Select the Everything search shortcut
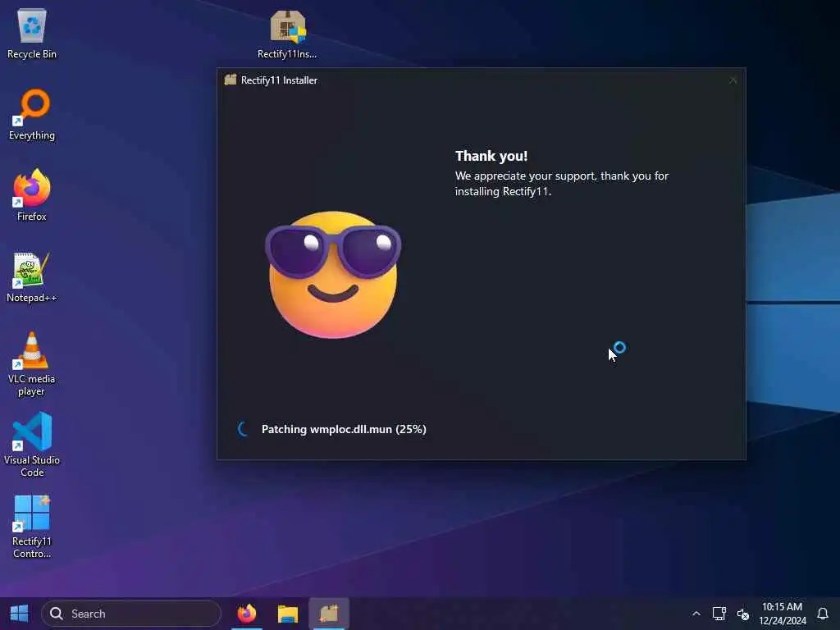840x630 pixels. [x=32, y=115]
